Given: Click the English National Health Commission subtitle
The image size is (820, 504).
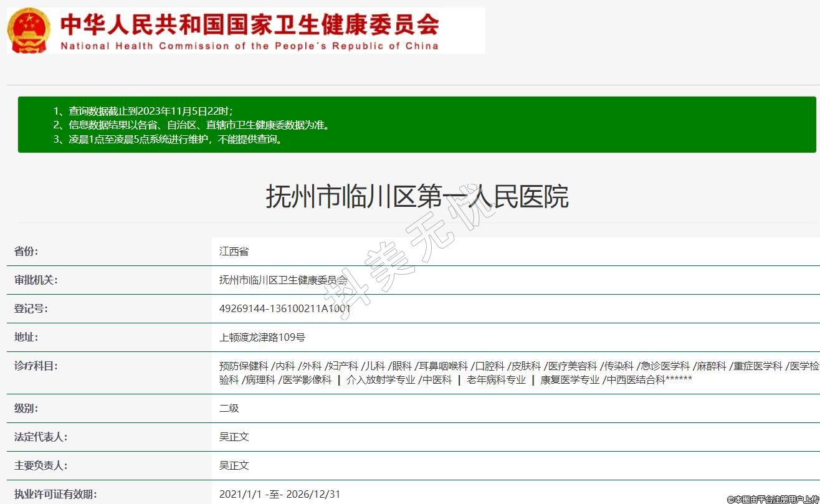Looking at the screenshot, I should [x=249, y=46].
